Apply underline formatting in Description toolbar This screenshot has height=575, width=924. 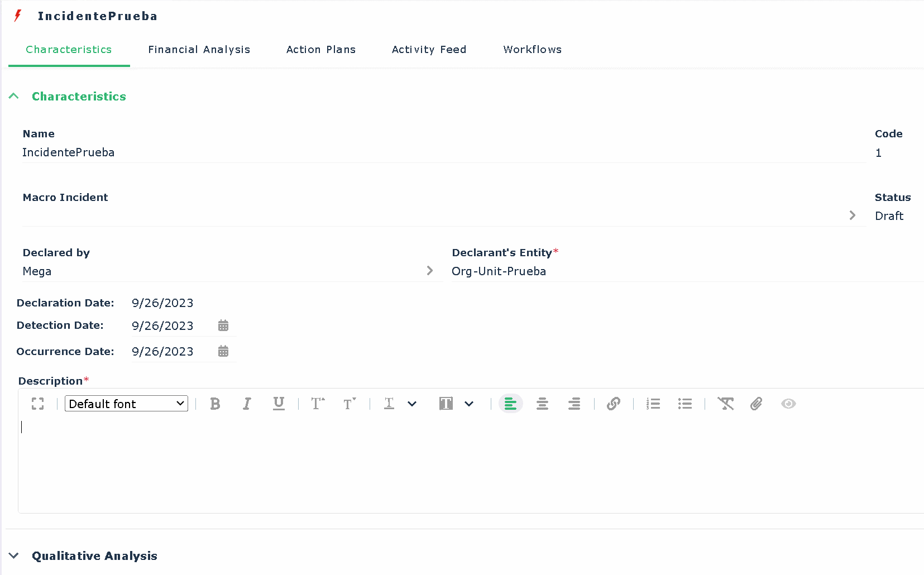coord(279,404)
